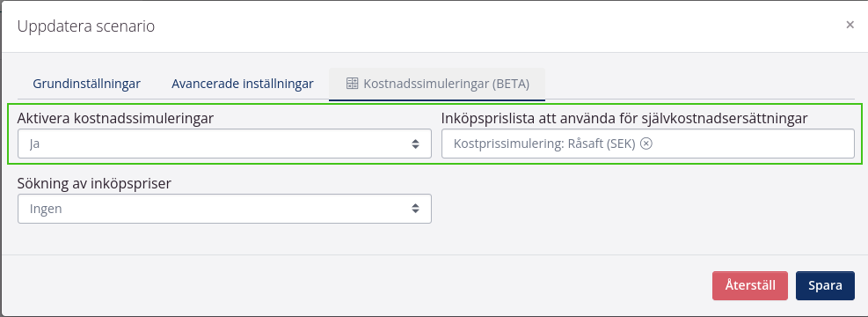Click the up-down arrows on the Ja select
This screenshot has width=868, height=317.
pyautogui.click(x=415, y=144)
